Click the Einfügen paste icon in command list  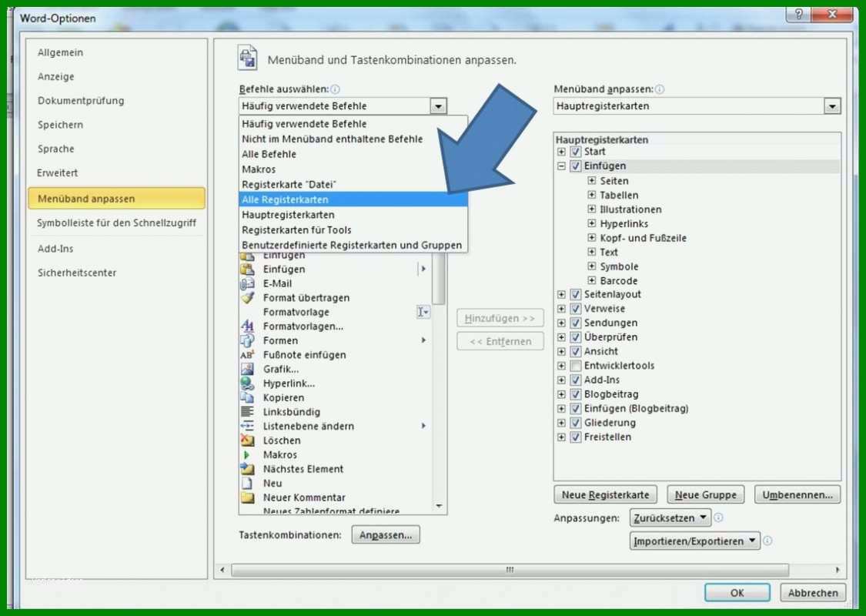click(x=247, y=269)
